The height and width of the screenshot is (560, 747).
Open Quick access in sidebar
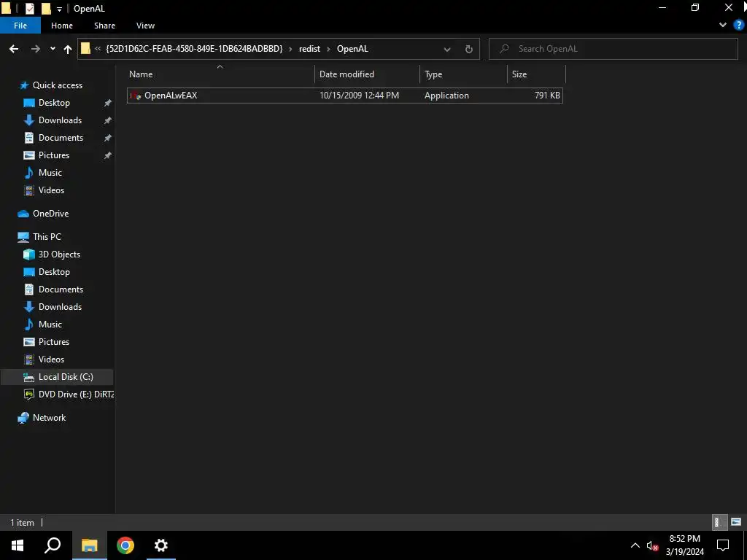point(57,85)
